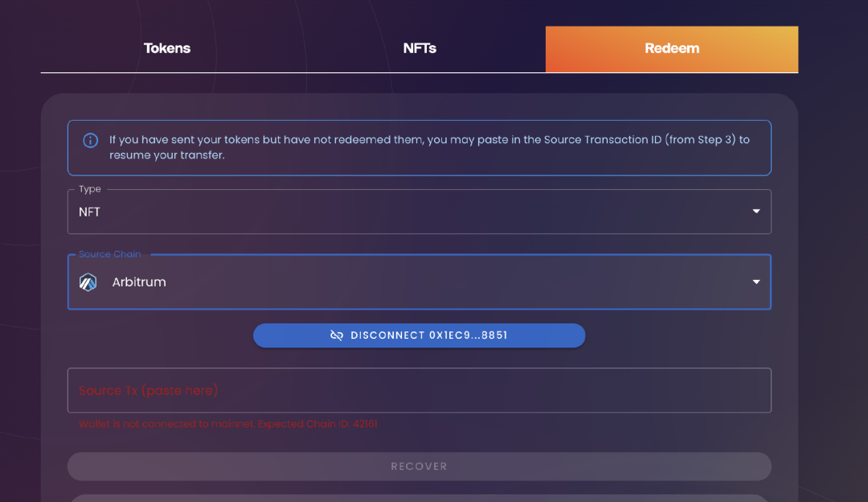Select the Redeem tab
Viewport: 868px width, 502px height.
tap(672, 48)
